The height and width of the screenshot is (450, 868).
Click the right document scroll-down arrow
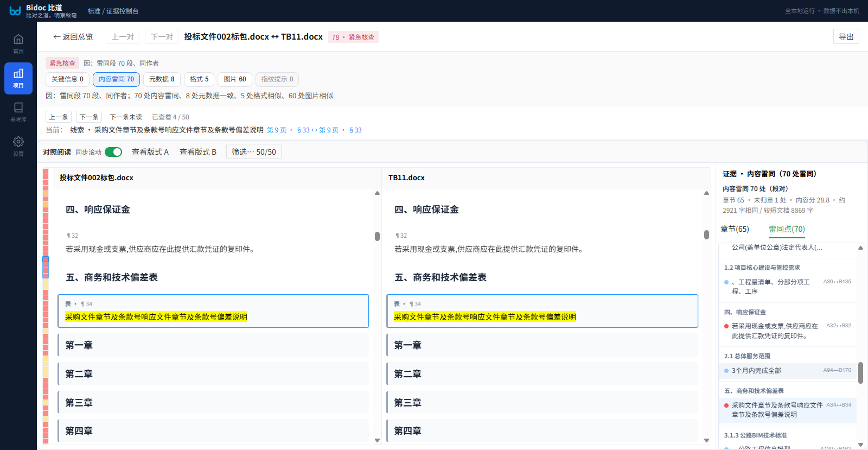706,440
